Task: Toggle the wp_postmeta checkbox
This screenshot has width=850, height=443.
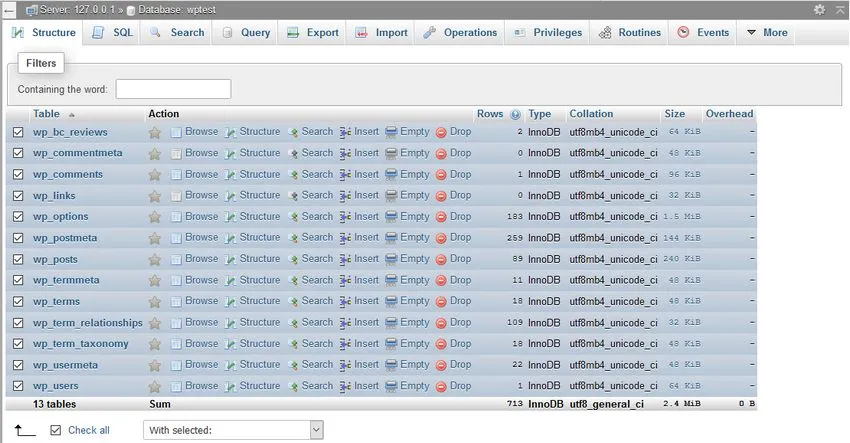Action: pos(18,237)
